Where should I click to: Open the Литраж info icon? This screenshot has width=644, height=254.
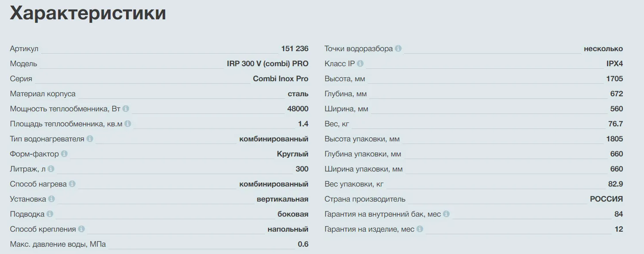click(51, 169)
